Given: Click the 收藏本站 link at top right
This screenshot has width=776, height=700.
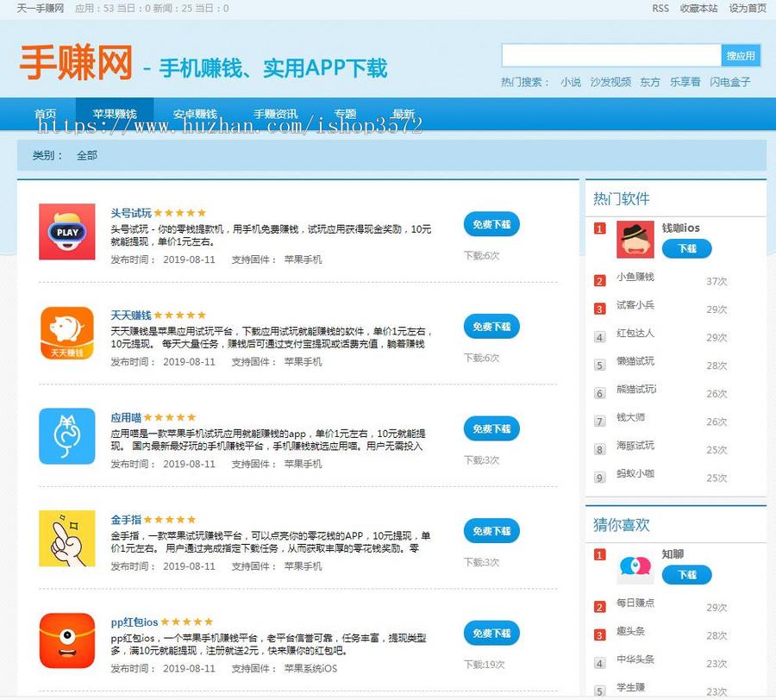Looking at the screenshot, I should (x=695, y=9).
